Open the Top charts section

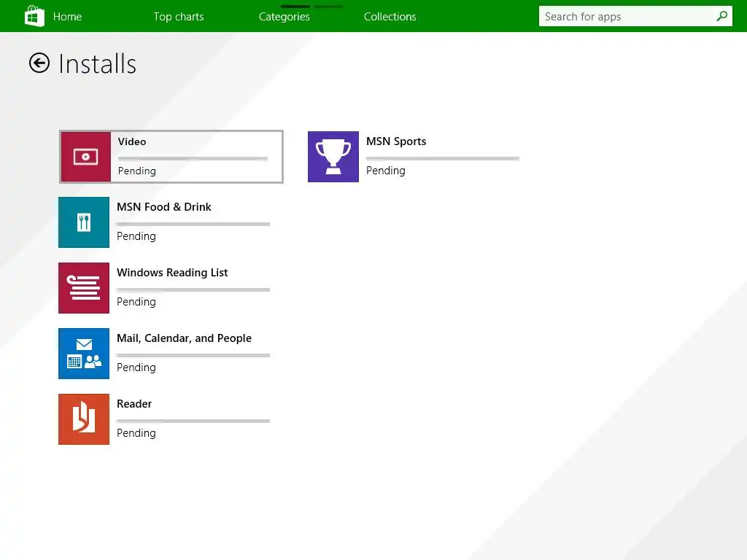tap(179, 17)
